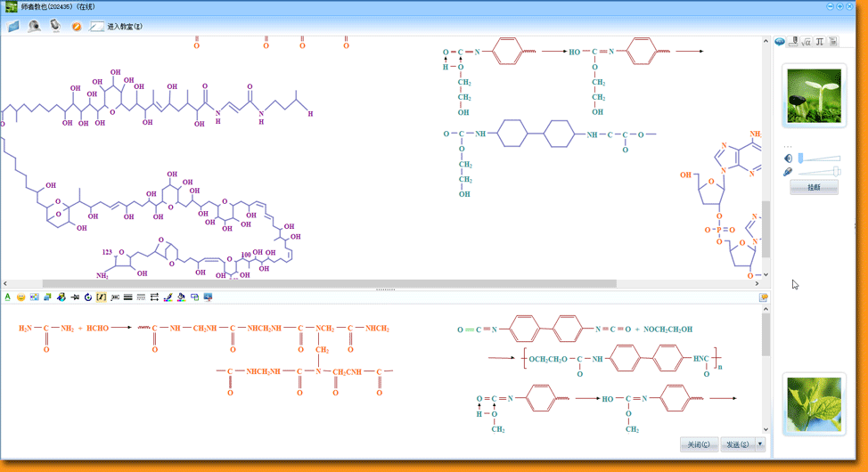
Task: Click the 进入教室 enter classroom button
Action: pyautogui.click(x=117, y=27)
